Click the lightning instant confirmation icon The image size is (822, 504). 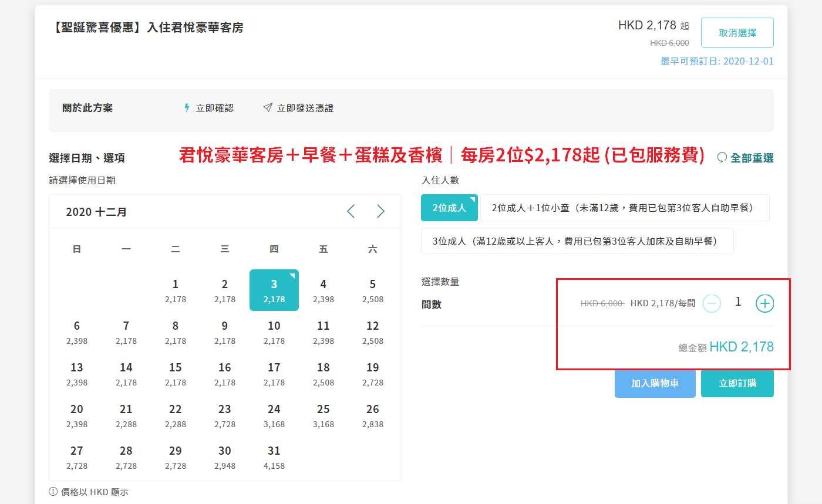click(x=187, y=108)
